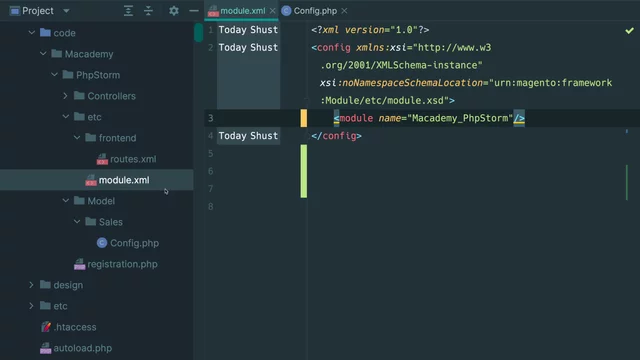Click the line 4 'Today Shust' blame annotation

pyautogui.click(x=248, y=136)
